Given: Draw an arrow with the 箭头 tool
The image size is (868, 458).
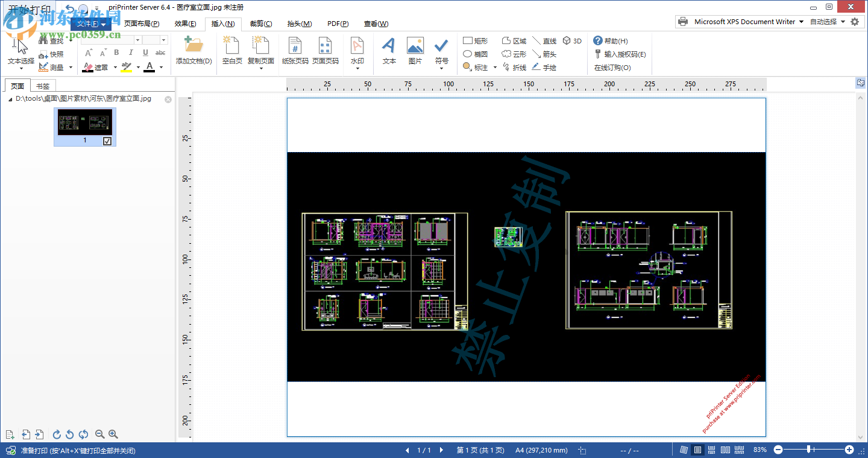Looking at the screenshot, I should (549, 54).
